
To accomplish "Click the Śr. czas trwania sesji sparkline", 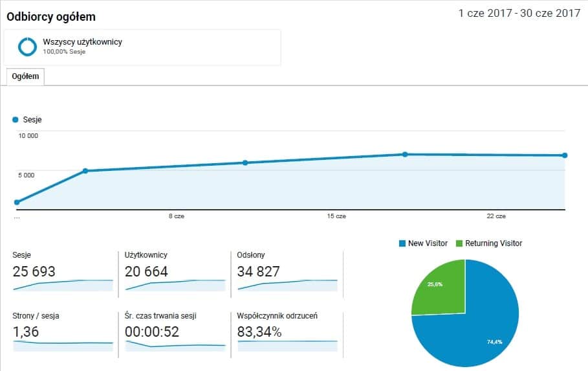I will point(175,345).
